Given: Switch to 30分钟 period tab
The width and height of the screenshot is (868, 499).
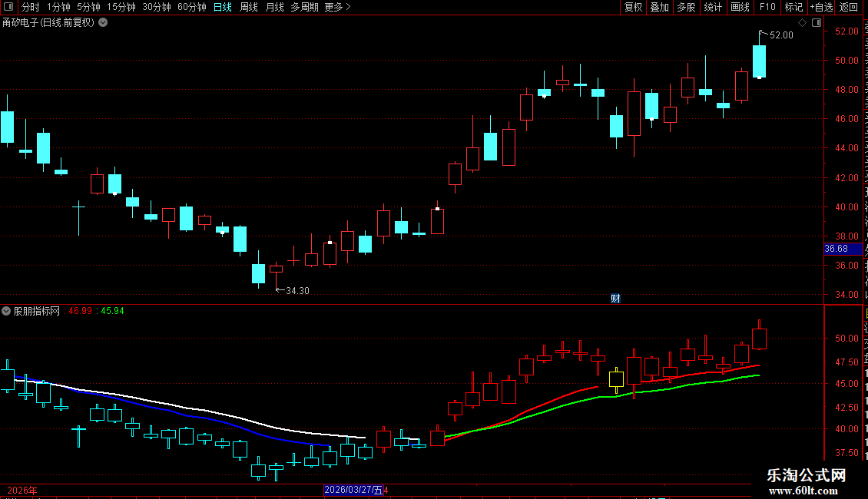Looking at the screenshot, I should point(157,7).
